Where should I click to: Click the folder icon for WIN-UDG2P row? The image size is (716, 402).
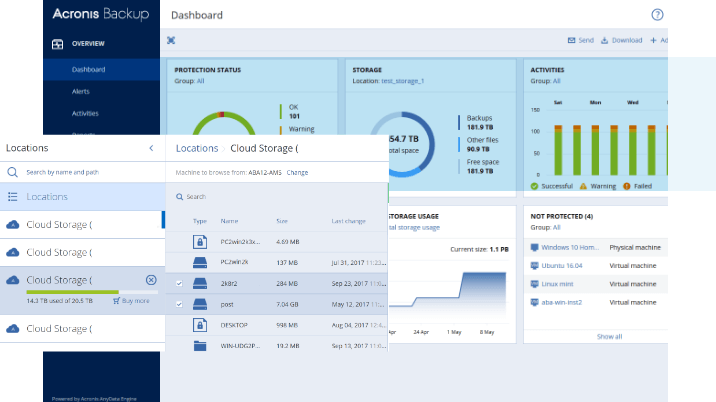click(x=199, y=346)
